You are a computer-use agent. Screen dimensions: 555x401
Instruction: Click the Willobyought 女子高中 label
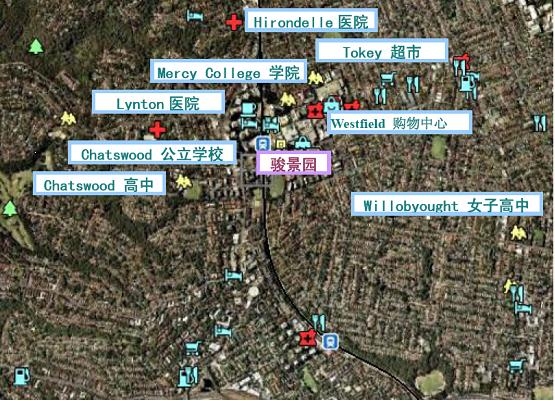tap(447, 204)
